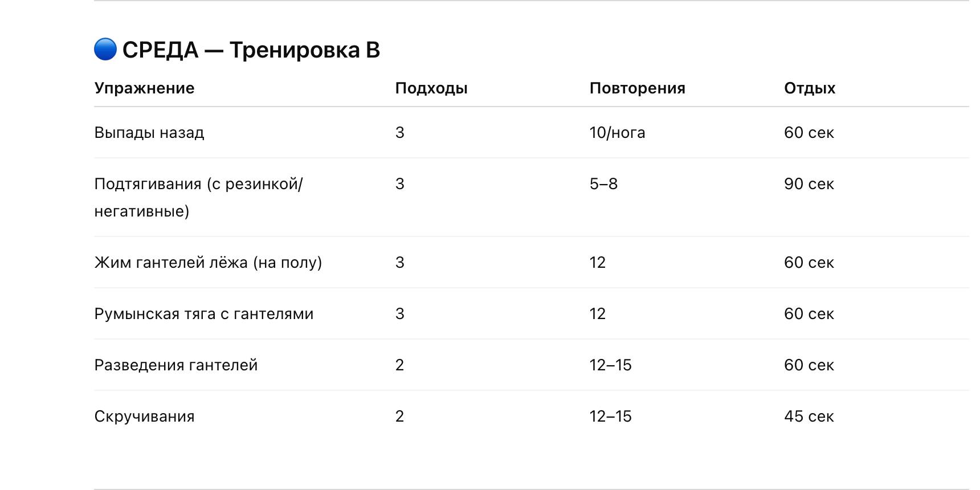980x490 pixels.
Task: Click the blue circle emoji beside СРЕДА
Action: click(105, 50)
